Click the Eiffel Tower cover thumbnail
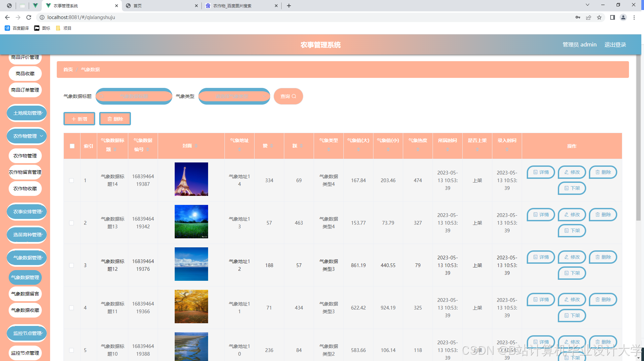Viewport: 644px width, 361px height. (x=191, y=179)
